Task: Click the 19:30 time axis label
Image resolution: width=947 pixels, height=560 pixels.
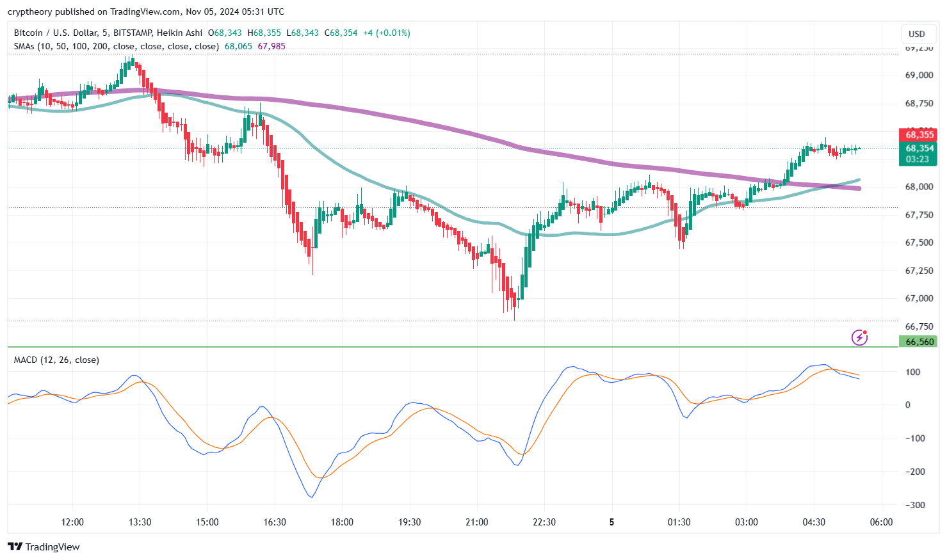Action: [x=410, y=522]
